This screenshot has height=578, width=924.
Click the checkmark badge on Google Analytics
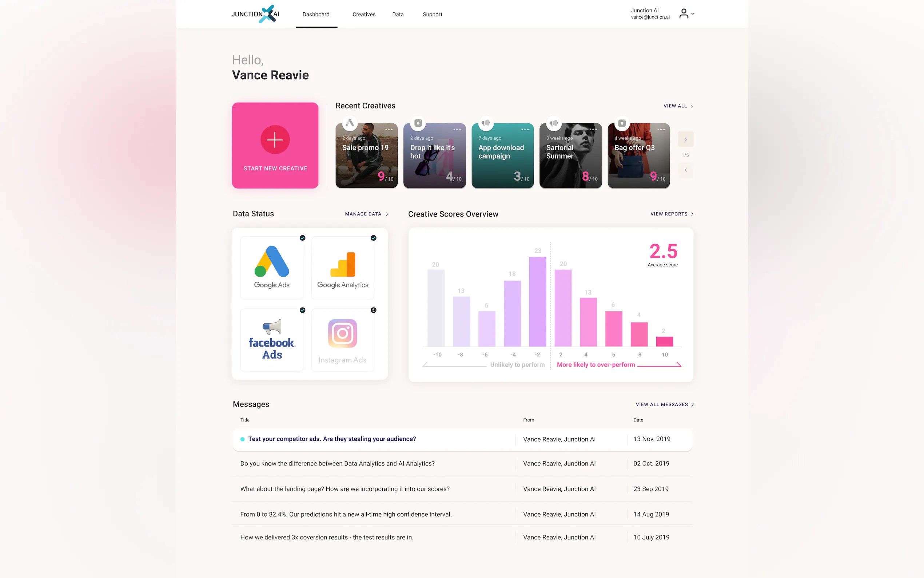coord(374,238)
